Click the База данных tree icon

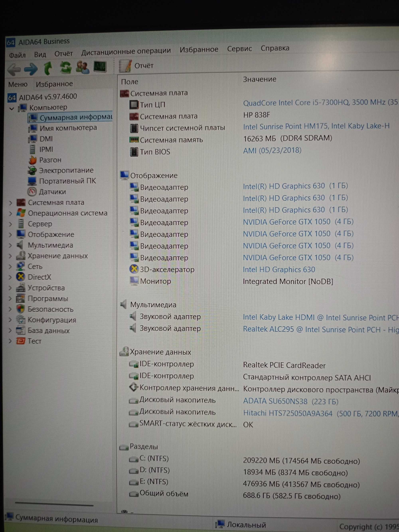point(21,331)
